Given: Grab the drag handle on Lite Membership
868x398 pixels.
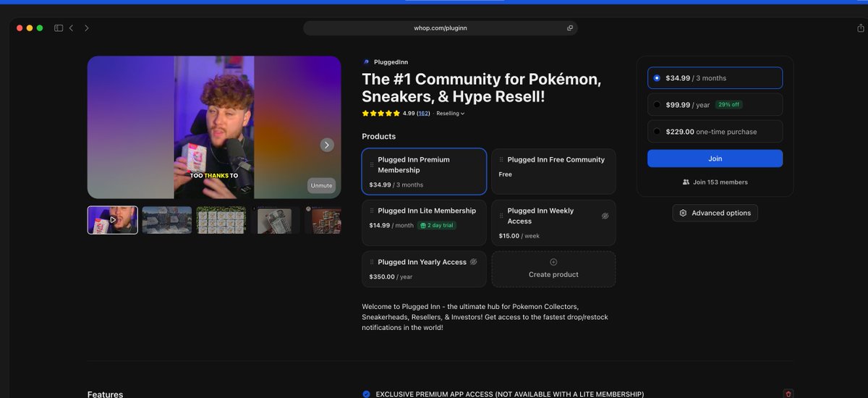Looking at the screenshot, I should [372, 211].
